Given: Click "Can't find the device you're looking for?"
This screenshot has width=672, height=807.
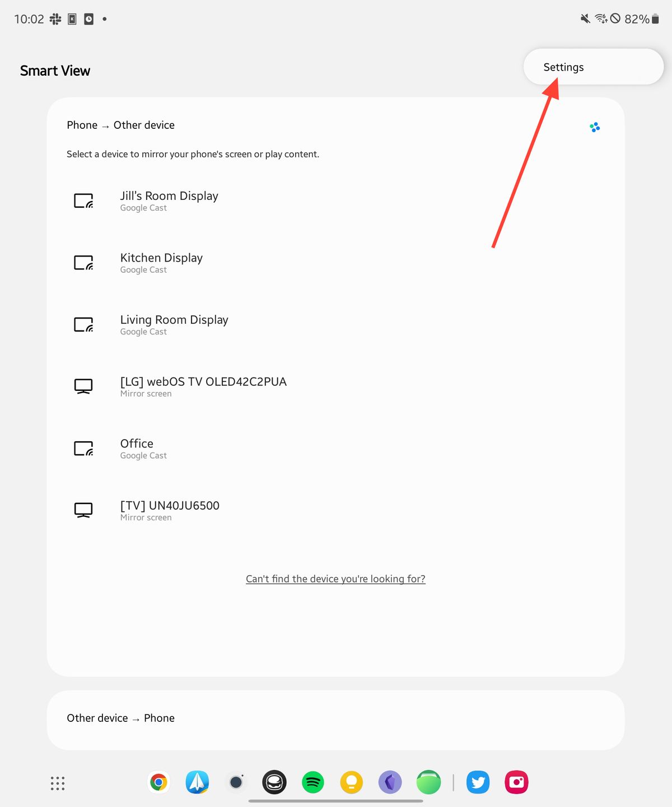Looking at the screenshot, I should [x=335, y=579].
